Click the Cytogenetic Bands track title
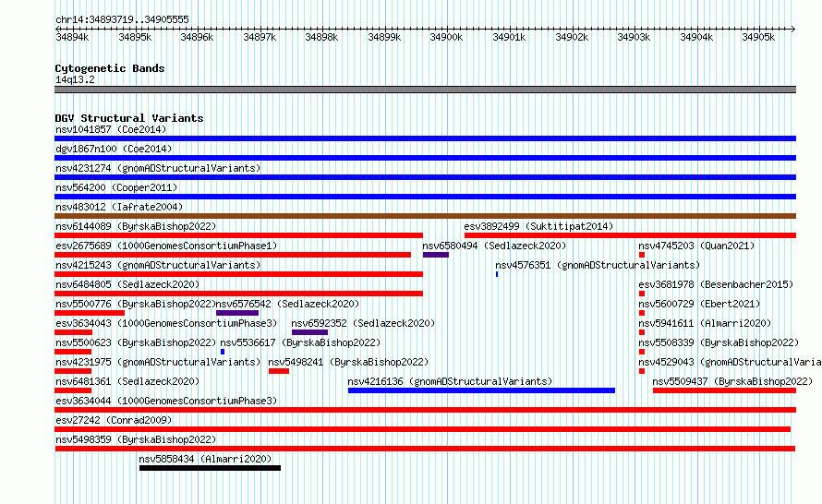 [x=110, y=68]
